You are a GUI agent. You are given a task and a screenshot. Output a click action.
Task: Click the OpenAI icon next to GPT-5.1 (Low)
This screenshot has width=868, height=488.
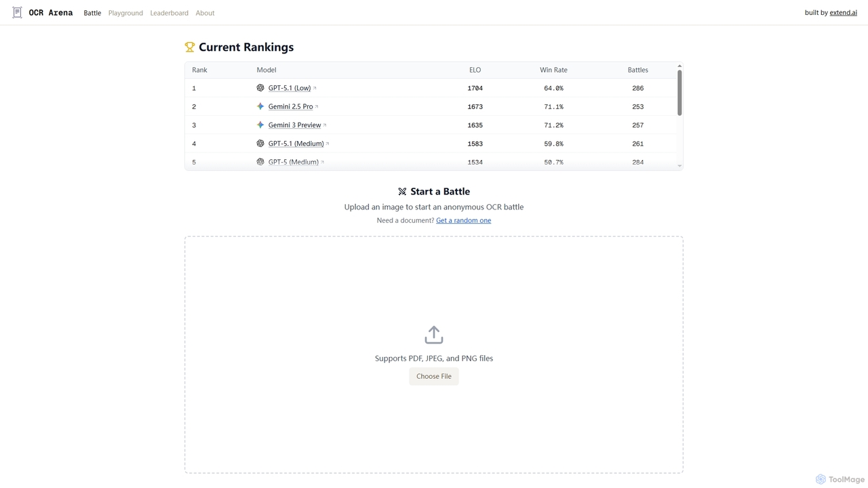coord(260,88)
